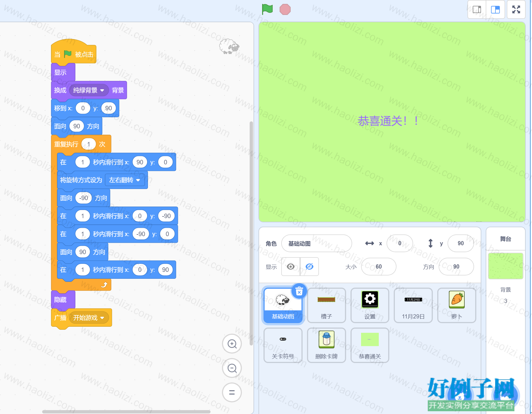Open the 左右翻转 rotation style dropdown

tap(125, 180)
